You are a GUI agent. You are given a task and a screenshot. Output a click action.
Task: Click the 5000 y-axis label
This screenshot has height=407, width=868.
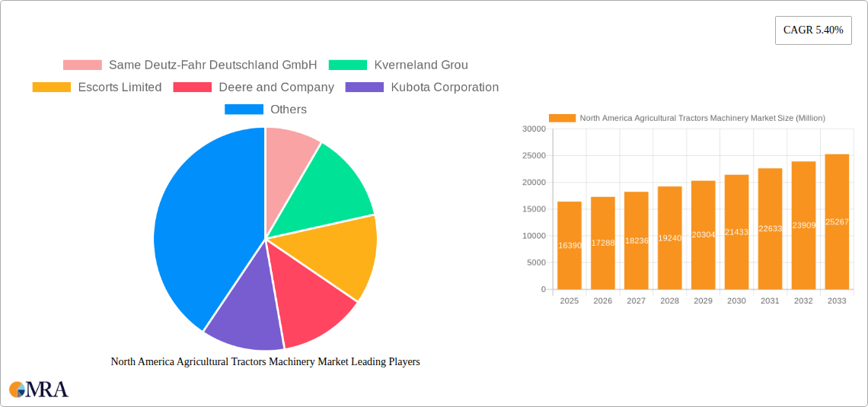pyautogui.click(x=537, y=262)
